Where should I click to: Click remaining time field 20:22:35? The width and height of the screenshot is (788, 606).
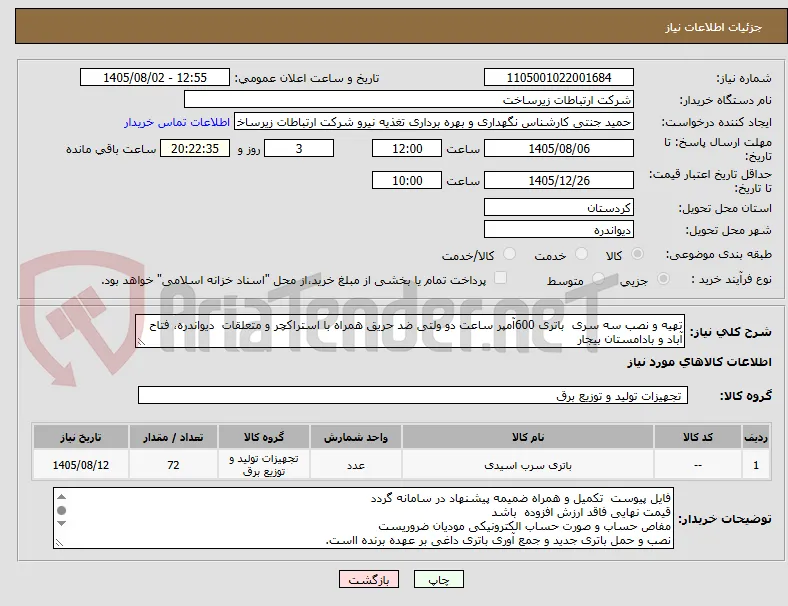coord(195,149)
